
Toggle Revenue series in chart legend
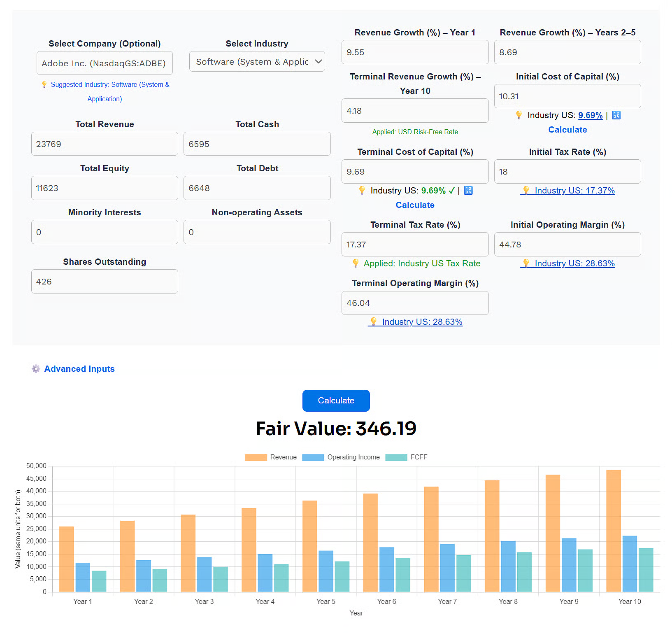pos(270,457)
